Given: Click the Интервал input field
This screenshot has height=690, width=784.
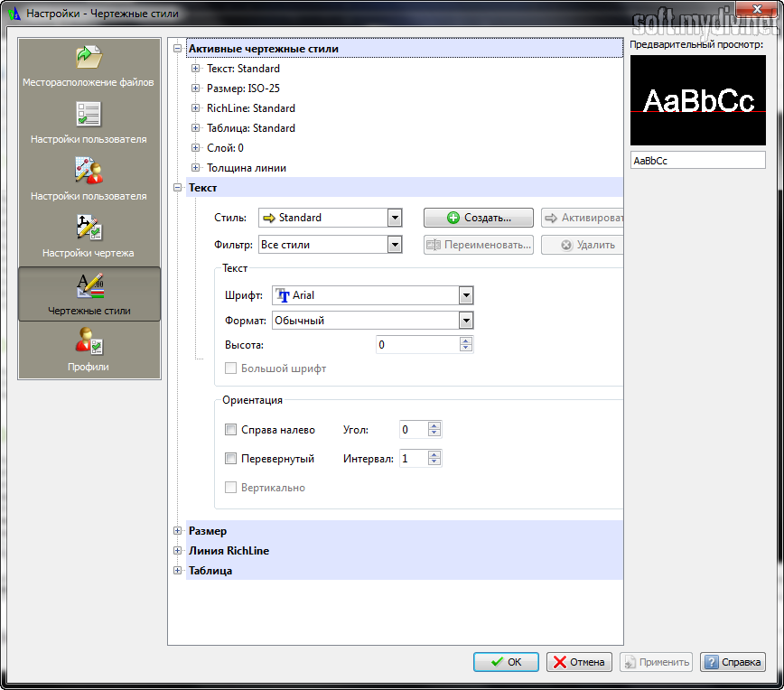Looking at the screenshot, I should [x=414, y=459].
